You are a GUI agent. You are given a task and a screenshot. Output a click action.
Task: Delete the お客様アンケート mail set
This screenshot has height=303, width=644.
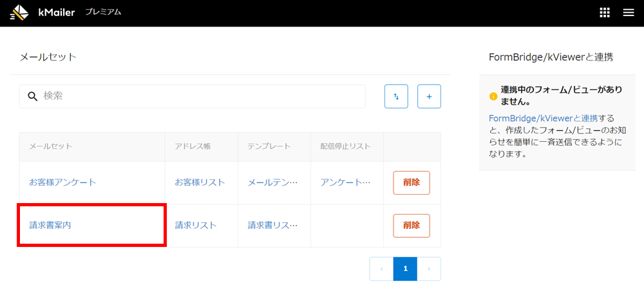click(x=411, y=182)
